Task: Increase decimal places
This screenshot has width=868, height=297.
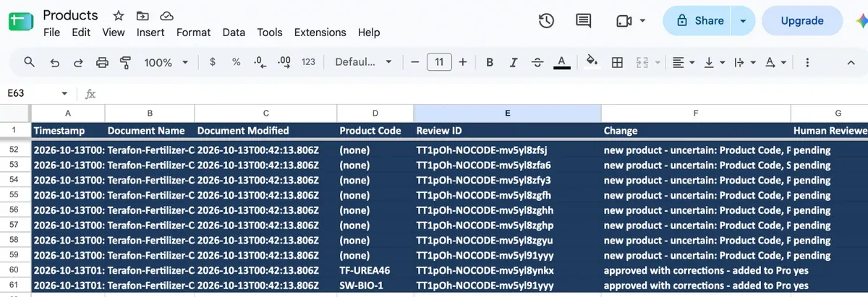Action: click(x=284, y=62)
